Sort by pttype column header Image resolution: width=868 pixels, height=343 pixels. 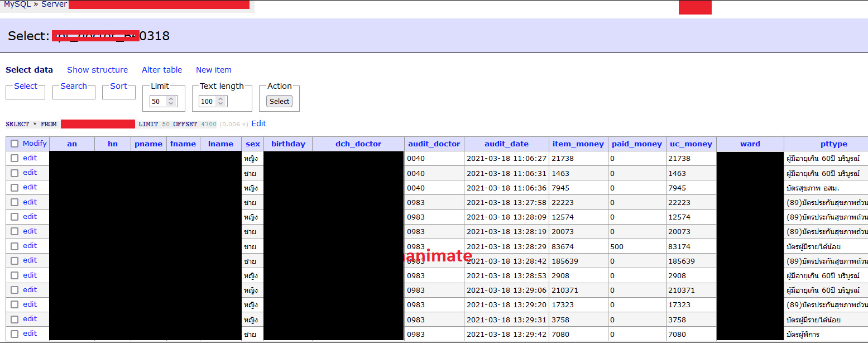tap(826, 144)
